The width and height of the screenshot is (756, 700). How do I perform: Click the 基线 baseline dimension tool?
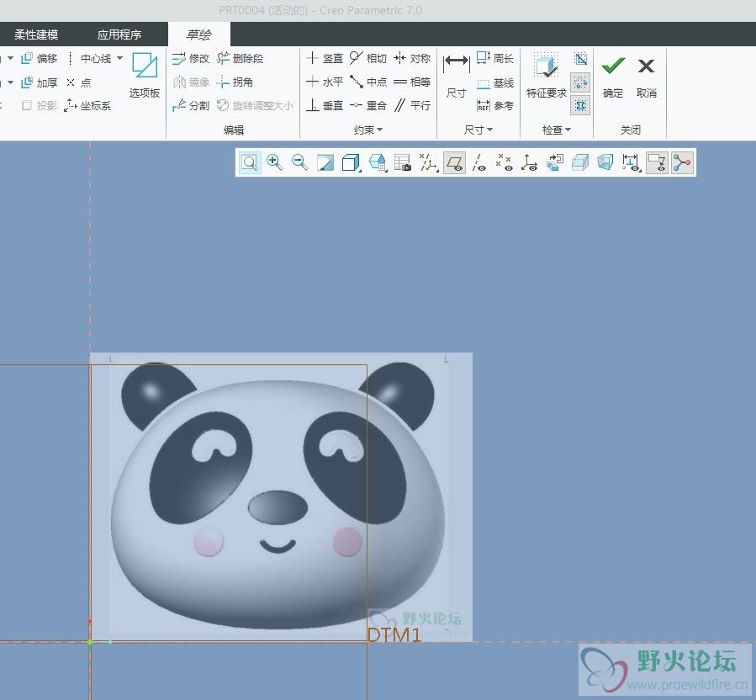click(x=494, y=83)
